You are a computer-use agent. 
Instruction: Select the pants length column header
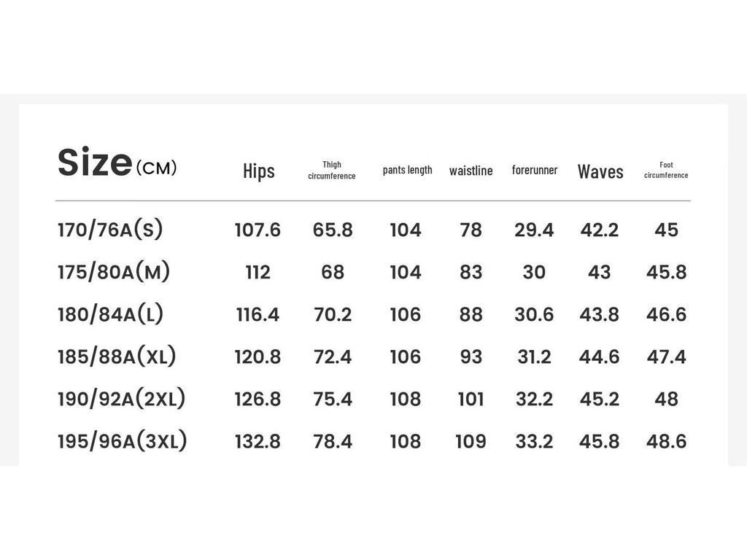coord(407,170)
